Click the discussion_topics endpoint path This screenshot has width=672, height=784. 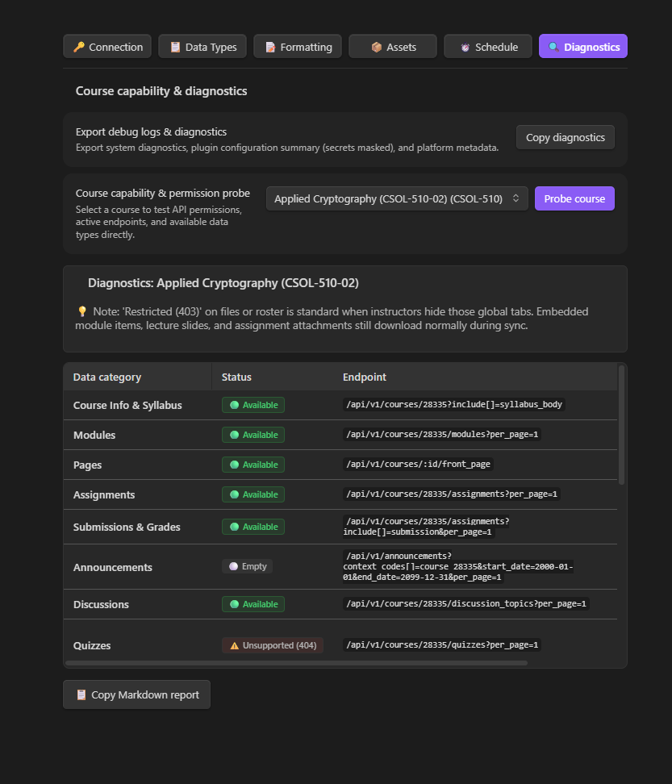tap(466, 603)
